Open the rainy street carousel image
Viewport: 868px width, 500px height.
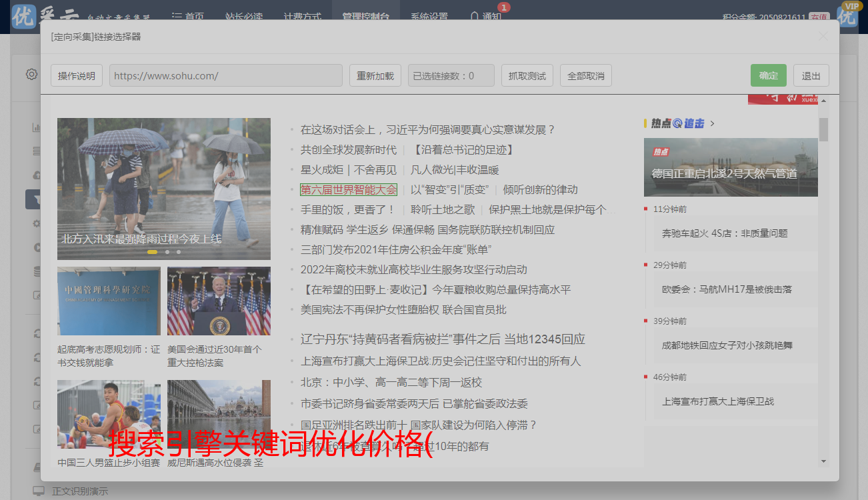point(164,189)
